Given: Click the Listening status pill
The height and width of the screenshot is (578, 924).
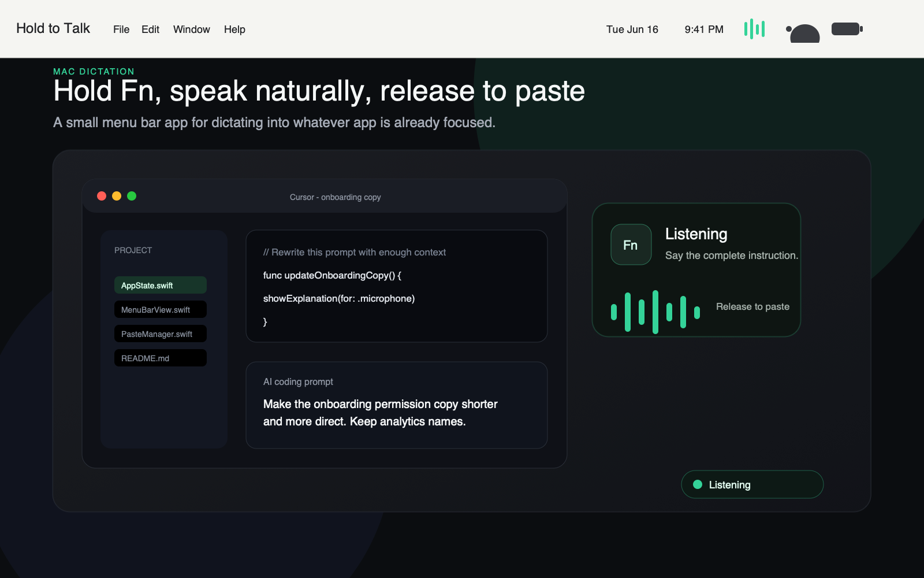Looking at the screenshot, I should pos(752,484).
